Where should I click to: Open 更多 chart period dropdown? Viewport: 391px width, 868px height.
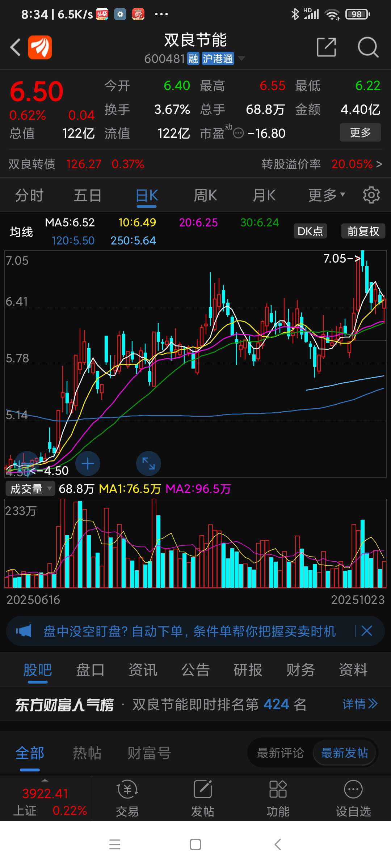coord(327,195)
